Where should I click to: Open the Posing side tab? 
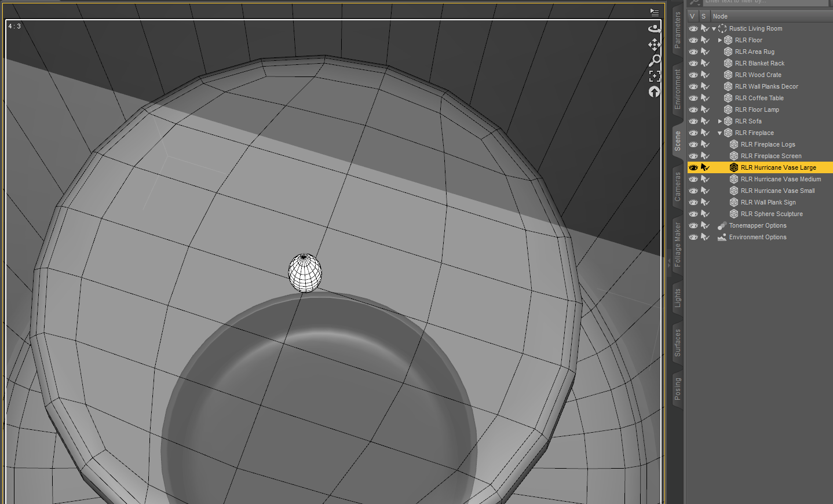click(x=677, y=389)
